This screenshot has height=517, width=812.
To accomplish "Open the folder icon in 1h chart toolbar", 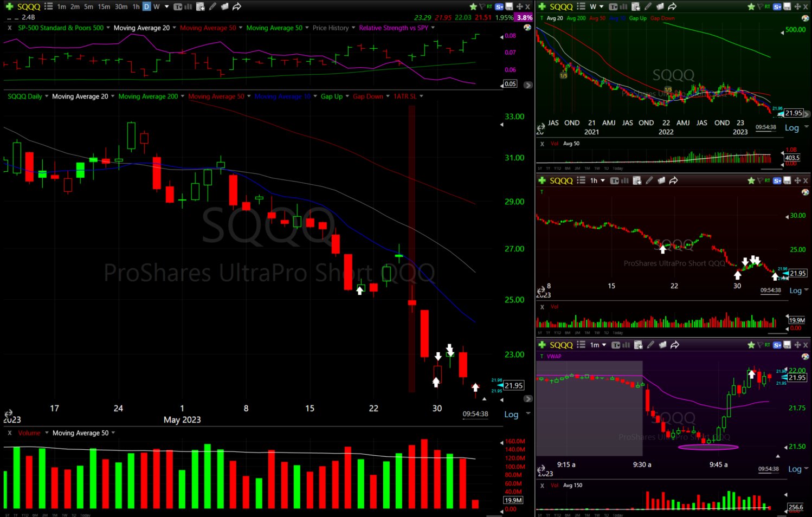I will (x=661, y=180).
